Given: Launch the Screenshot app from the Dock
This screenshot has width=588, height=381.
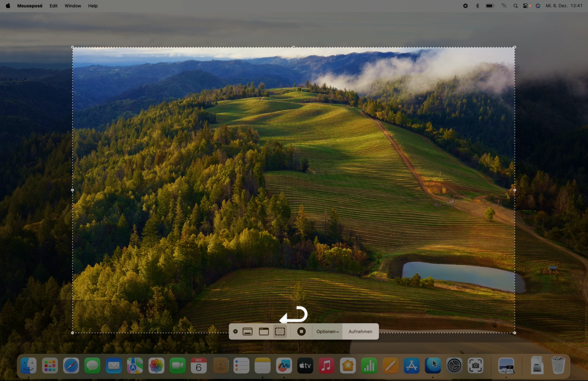Looking at the screenshot, I should 476,365.
